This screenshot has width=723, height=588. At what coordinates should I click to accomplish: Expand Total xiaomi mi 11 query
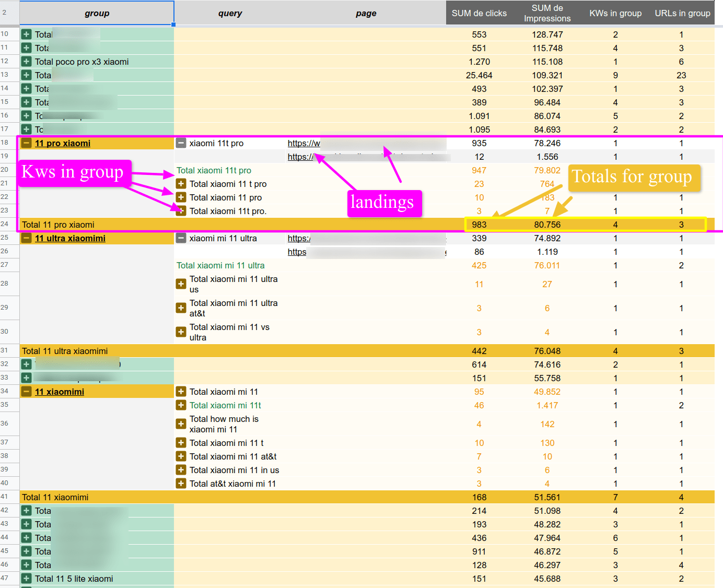tap(181, 392)
